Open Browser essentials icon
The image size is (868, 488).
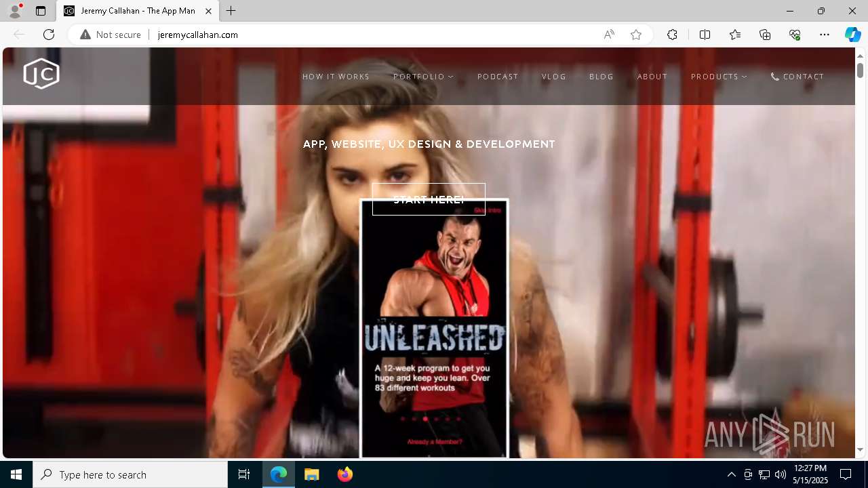(795, 35)
